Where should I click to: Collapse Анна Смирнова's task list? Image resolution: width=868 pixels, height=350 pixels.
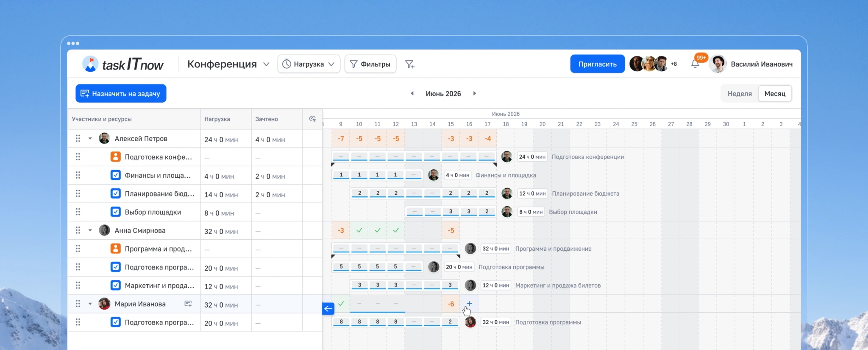(x=90, y=230)
